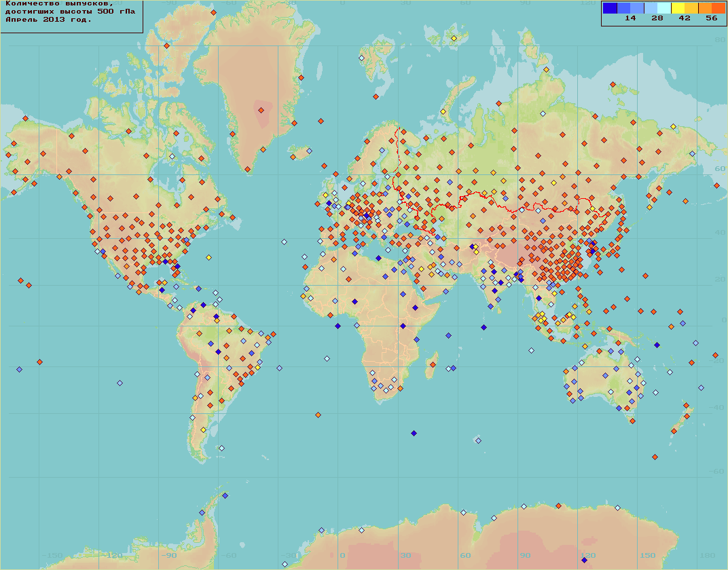
Task: Select the orange marker on the Antarctic coast
Action: [x=558, y=506]
